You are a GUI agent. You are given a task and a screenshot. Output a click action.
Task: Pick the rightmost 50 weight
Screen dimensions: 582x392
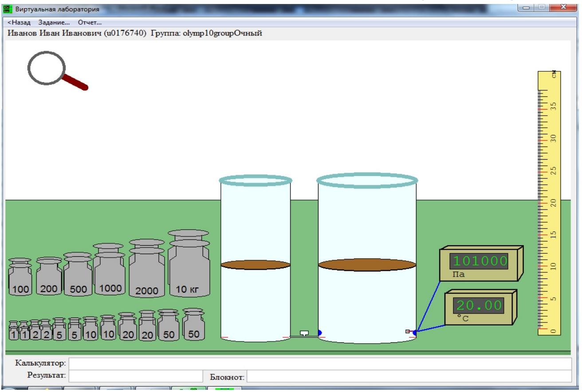tap(193, 324)
